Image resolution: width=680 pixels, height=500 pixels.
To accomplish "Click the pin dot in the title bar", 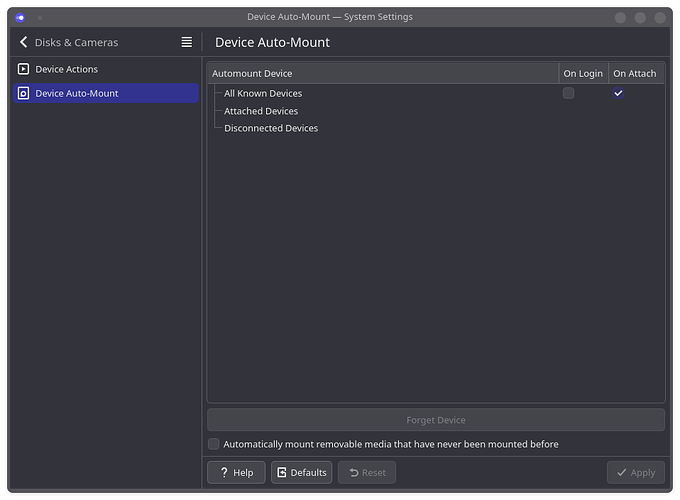I will pyautogui.click(x=39, y=17).
